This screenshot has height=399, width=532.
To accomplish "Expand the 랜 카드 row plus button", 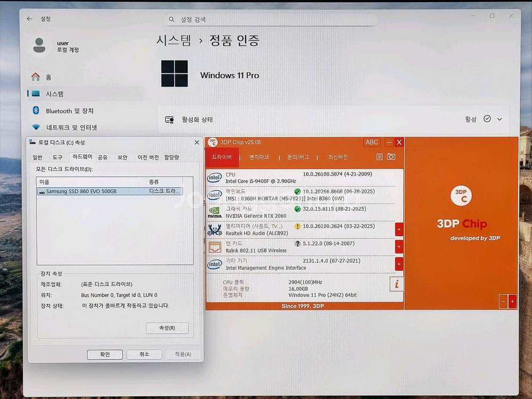I will 399,247.
